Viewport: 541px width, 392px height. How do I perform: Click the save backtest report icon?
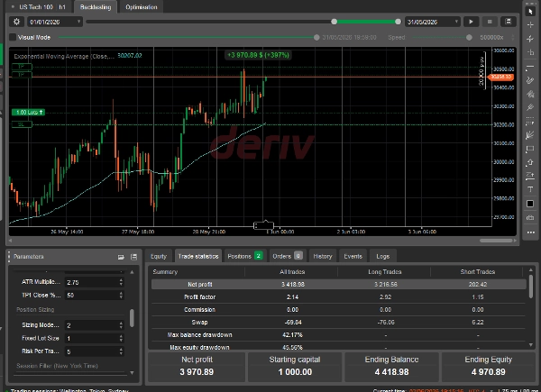coord(508,22)
